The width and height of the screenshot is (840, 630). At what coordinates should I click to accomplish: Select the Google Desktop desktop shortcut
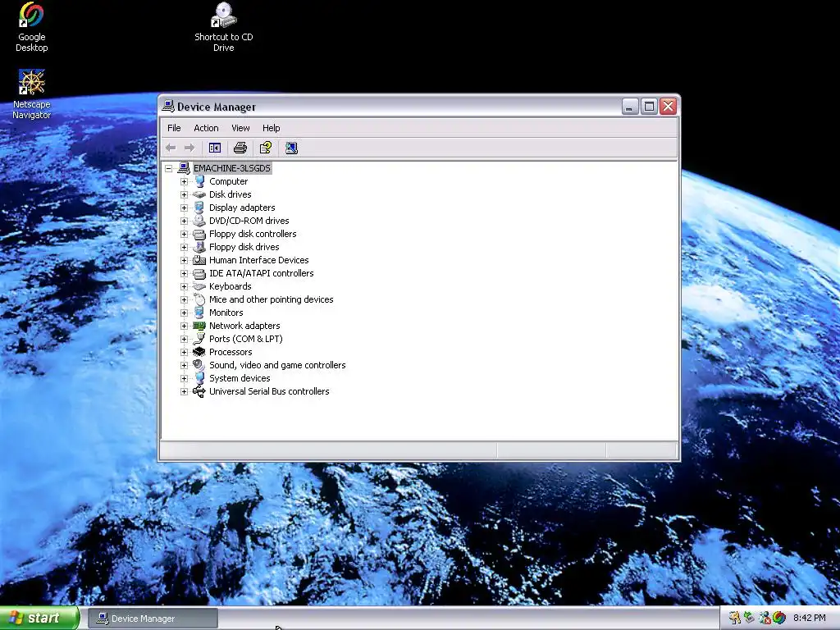[31, 28]
